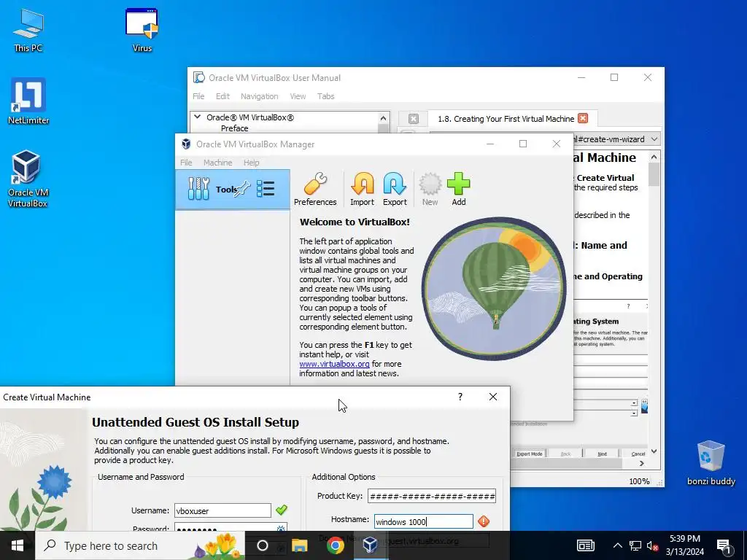Select the Tools item in VirtualBox Manager
Viewport: 747px width, 560px height.
pos(233,189)
